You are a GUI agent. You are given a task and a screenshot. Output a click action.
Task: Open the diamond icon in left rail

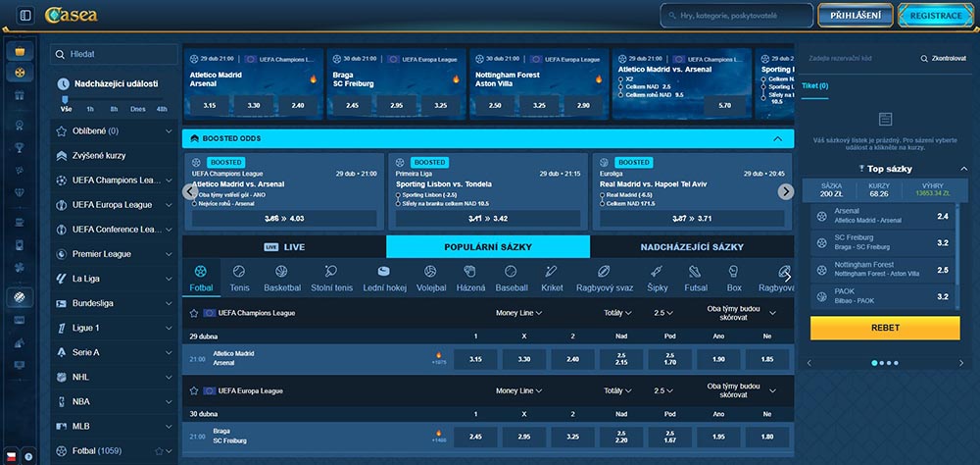20,192
